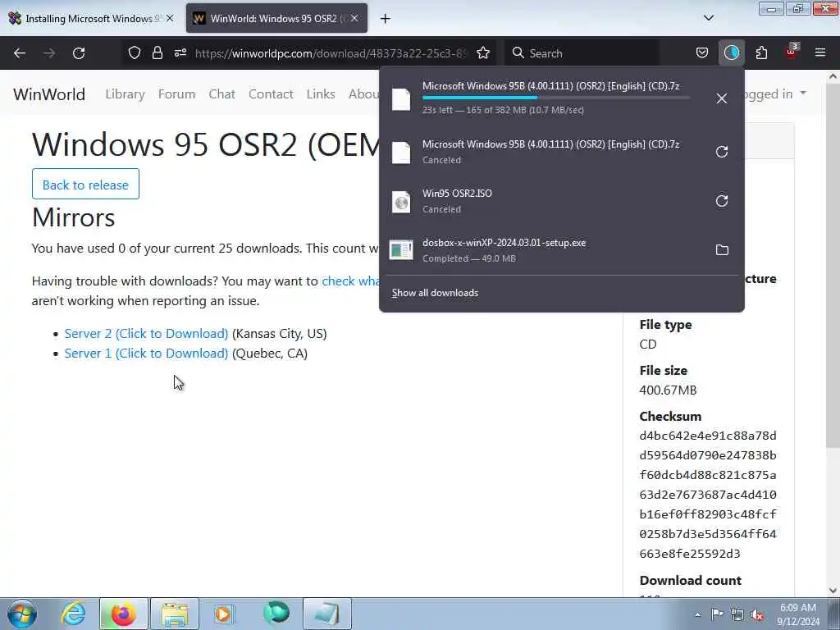View site security via padlock icon
840x630 pixels.
(157, 53)
